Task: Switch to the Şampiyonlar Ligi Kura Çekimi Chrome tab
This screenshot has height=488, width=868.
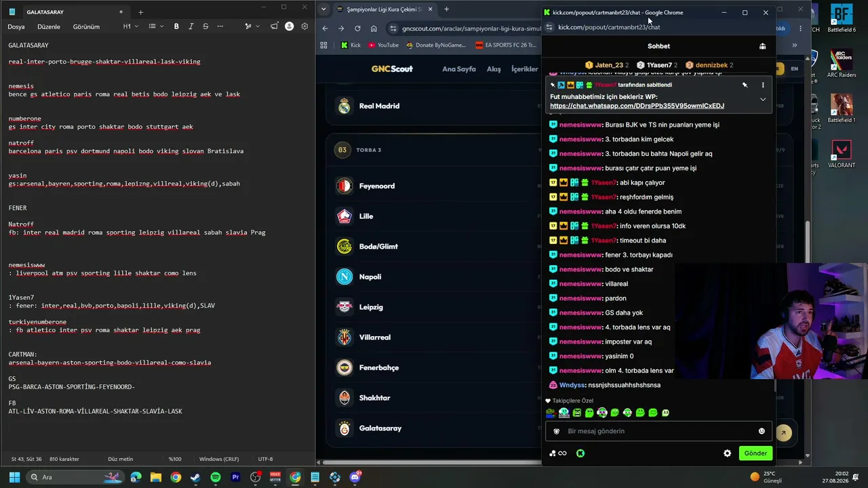Action: pyautogui.click(x=384, y=9)
